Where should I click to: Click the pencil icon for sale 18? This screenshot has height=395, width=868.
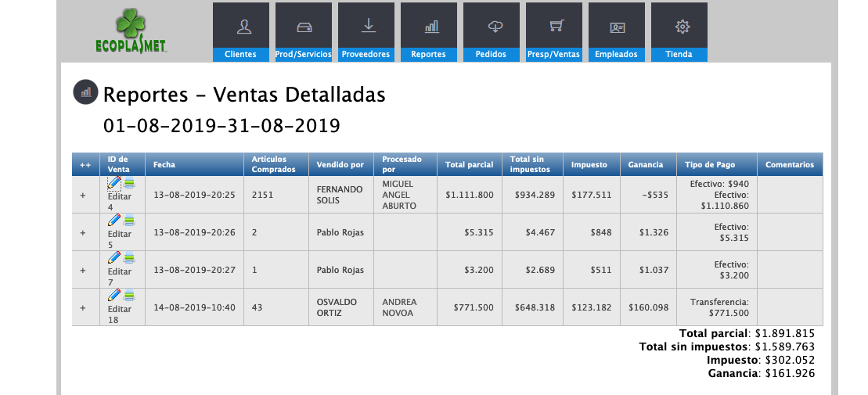(x=114, y=295)
